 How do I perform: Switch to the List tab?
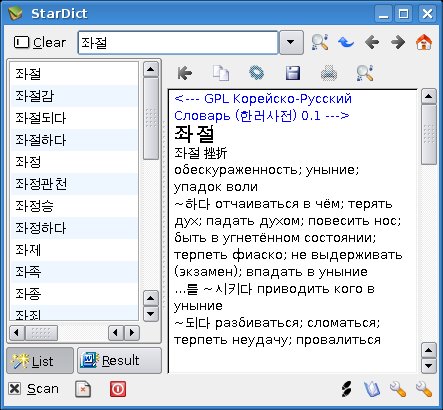click(x=40, y=361)
